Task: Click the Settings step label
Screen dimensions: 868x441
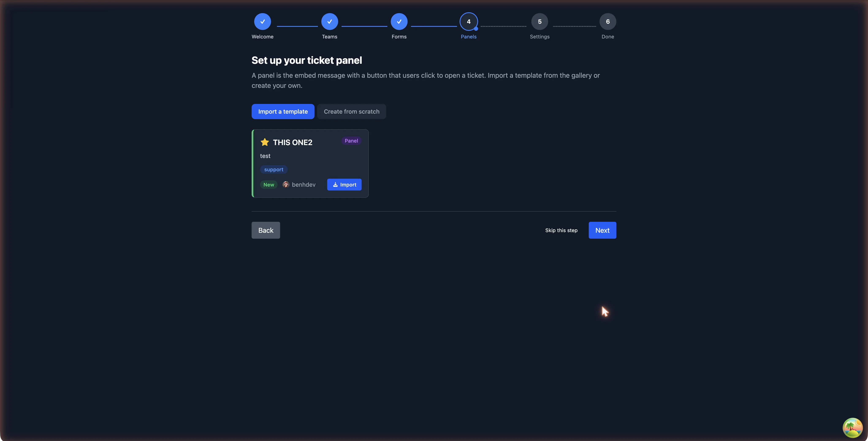Action: (540, 37)
